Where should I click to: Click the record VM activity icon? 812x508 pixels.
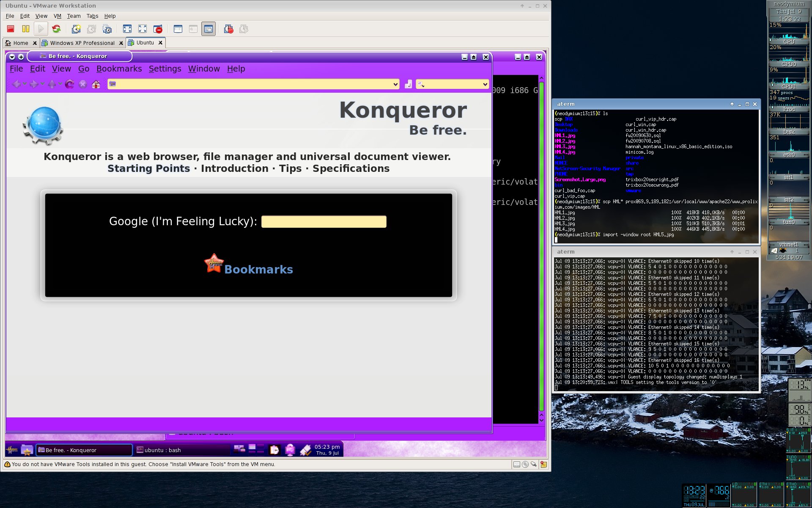click(x=228, y=29)
